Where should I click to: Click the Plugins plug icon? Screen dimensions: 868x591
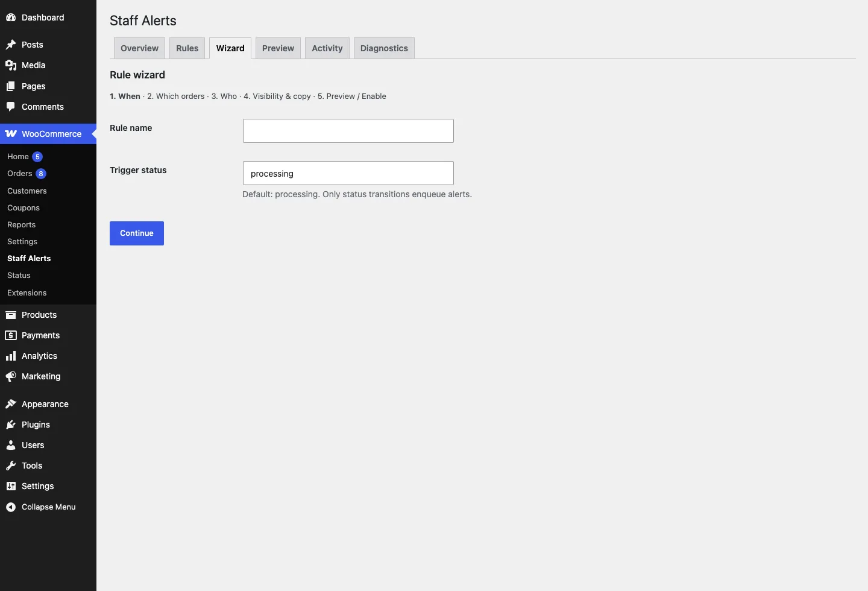11,425
